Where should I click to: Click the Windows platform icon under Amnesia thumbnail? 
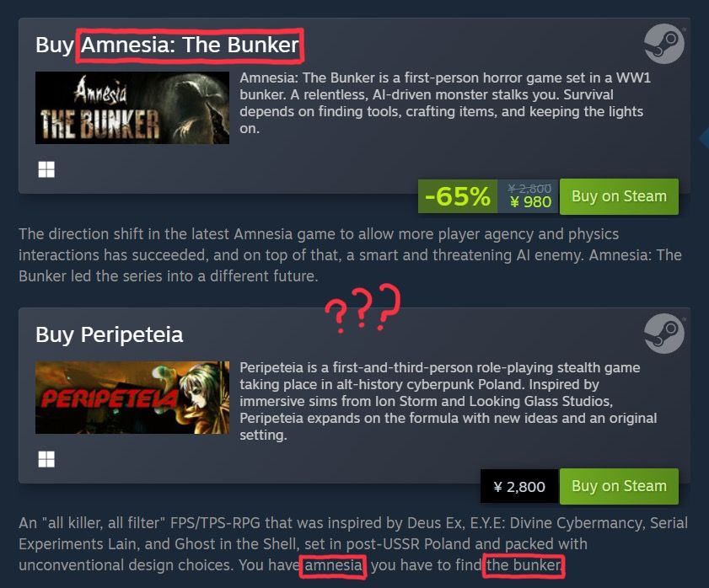click(x=46, y=169)
